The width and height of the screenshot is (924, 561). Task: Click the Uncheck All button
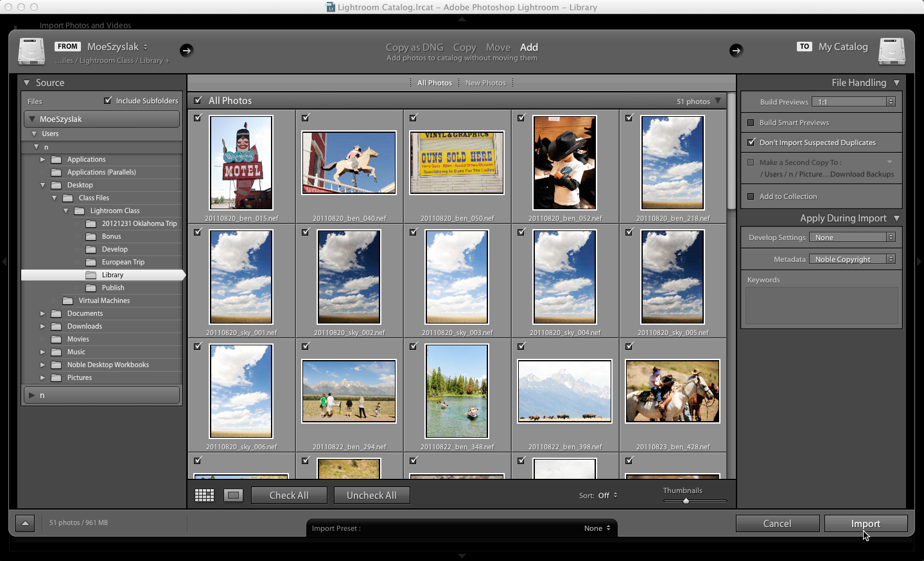click(372, 495)
